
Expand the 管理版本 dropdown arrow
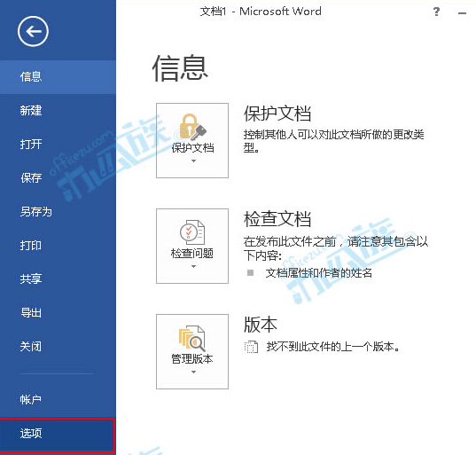click(x=193, y=373)
